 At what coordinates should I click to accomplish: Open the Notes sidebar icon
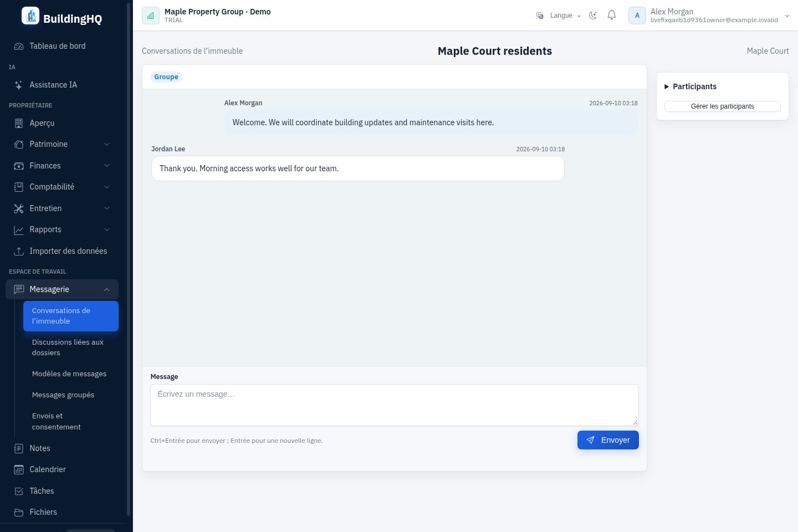pyautogui.click(x=19, y=448)
